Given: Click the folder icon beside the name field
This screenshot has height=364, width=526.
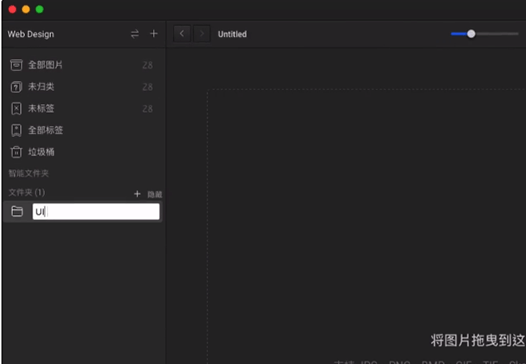Looking at the screenshot, I should coord(17,211).
